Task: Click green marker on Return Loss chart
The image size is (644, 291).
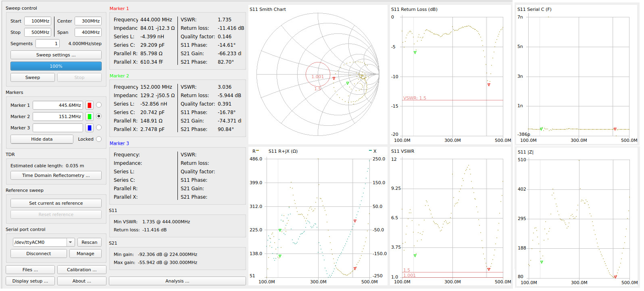Action: pyautogui.click(x=415, y=52)
